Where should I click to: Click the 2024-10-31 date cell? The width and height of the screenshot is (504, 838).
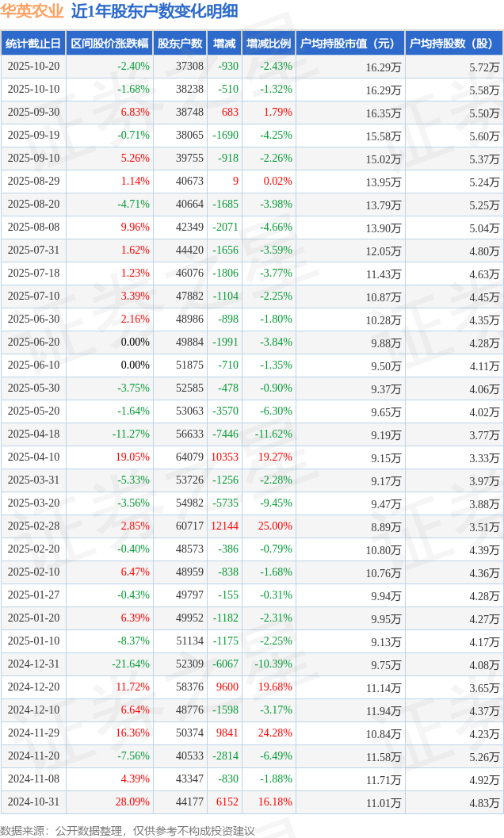(x=33, y=802)
